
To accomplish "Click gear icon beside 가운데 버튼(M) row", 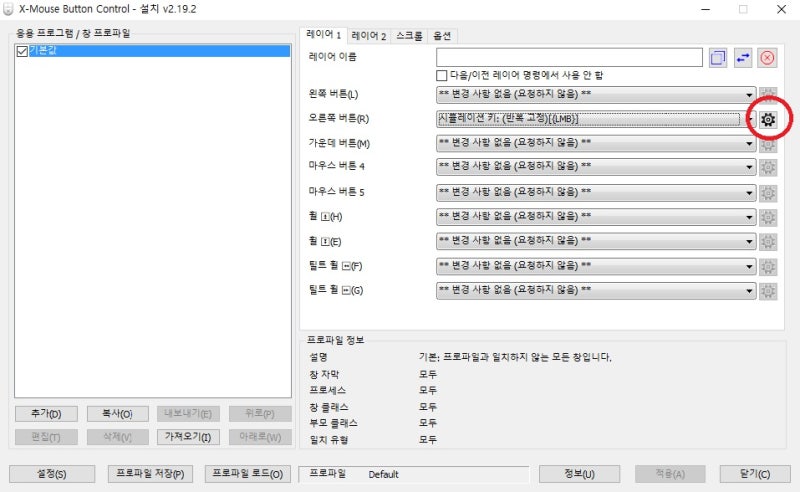I will click(x=768, y=144).
